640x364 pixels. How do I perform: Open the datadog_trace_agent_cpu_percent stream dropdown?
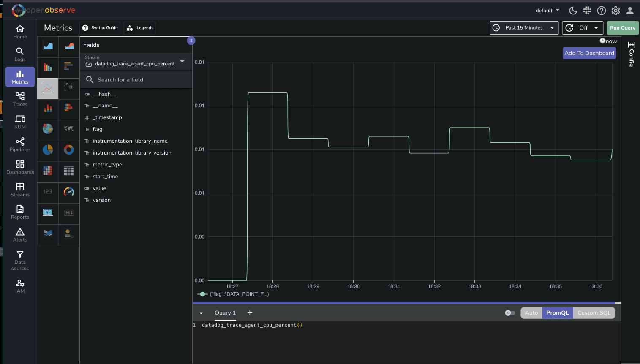tap(136, 62)
